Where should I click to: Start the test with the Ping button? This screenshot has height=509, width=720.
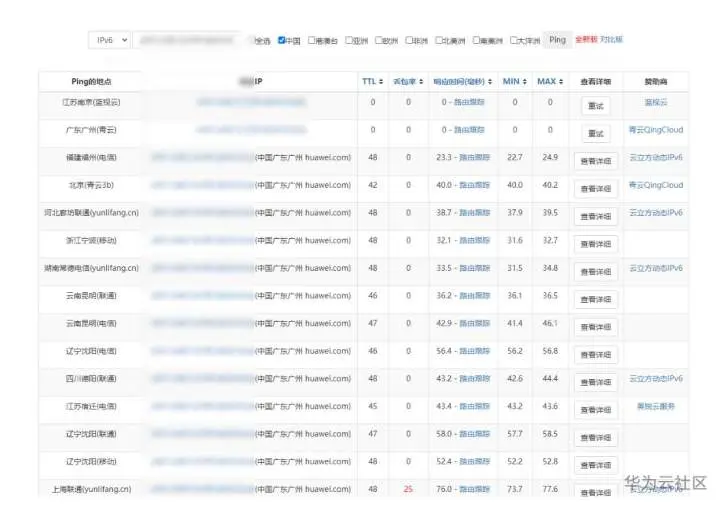(x=557, y=40)
